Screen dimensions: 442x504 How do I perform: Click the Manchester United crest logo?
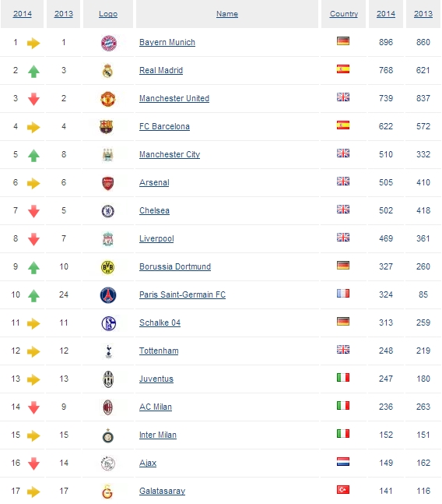pyautogui.click(x=108, y=99)
